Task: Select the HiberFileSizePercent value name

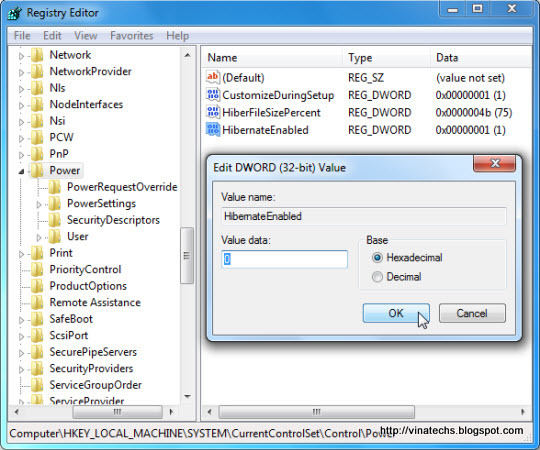Action: coord(271,113)
